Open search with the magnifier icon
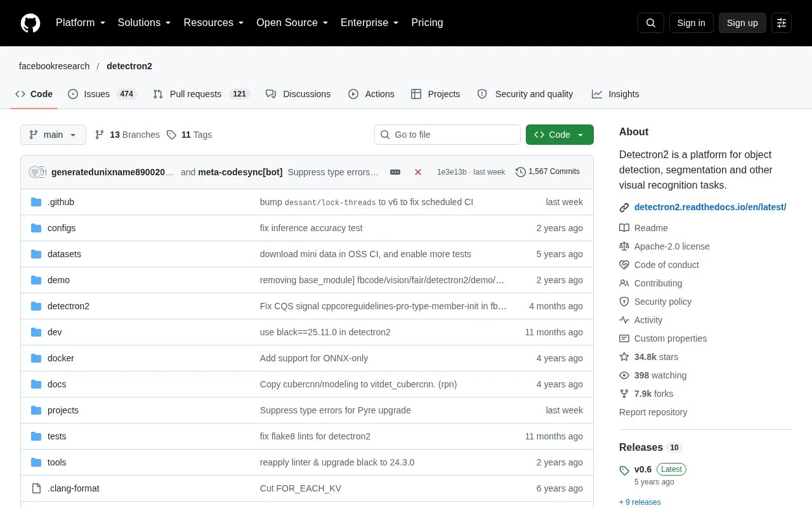 point(651,23)
